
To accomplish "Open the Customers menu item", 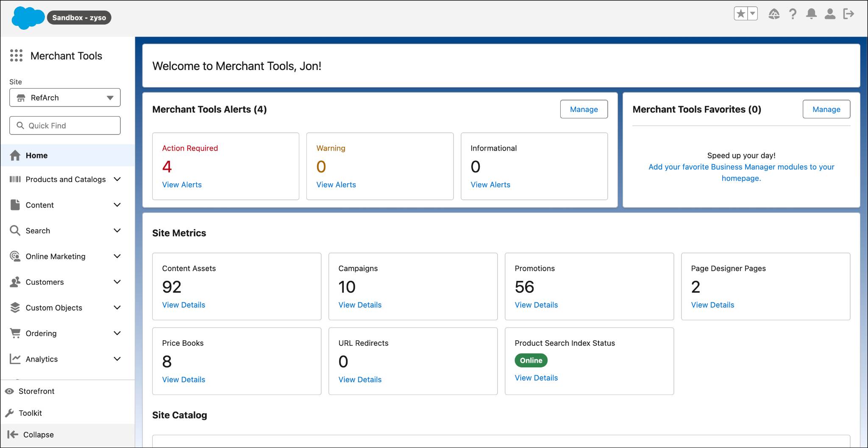I will [x=45, y=282].
